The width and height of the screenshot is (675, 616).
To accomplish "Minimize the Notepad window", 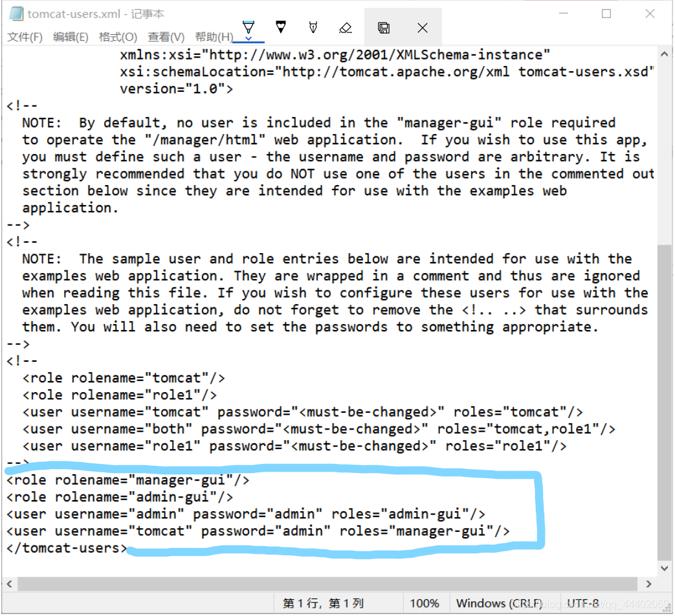I will (563, 14).
